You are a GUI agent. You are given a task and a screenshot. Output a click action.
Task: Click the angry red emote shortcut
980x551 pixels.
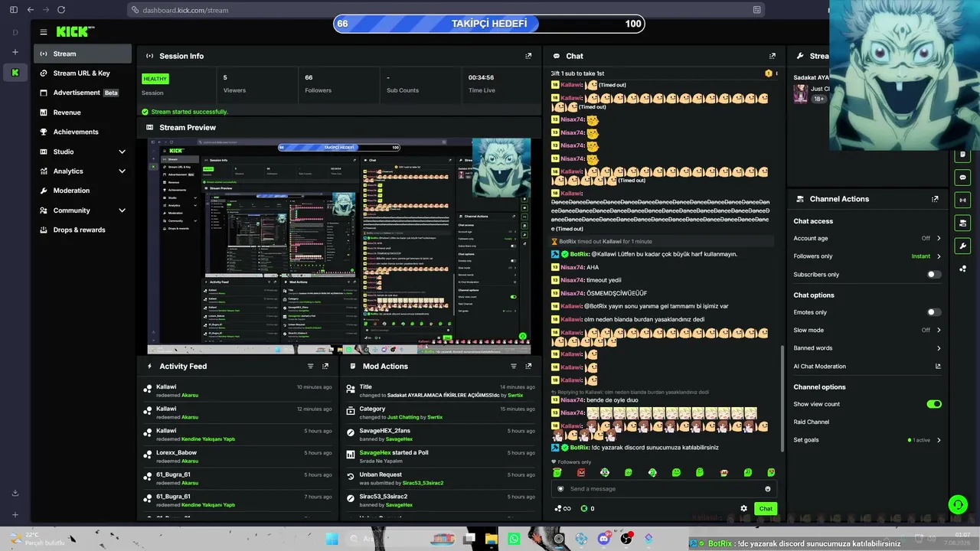point(581,473)
